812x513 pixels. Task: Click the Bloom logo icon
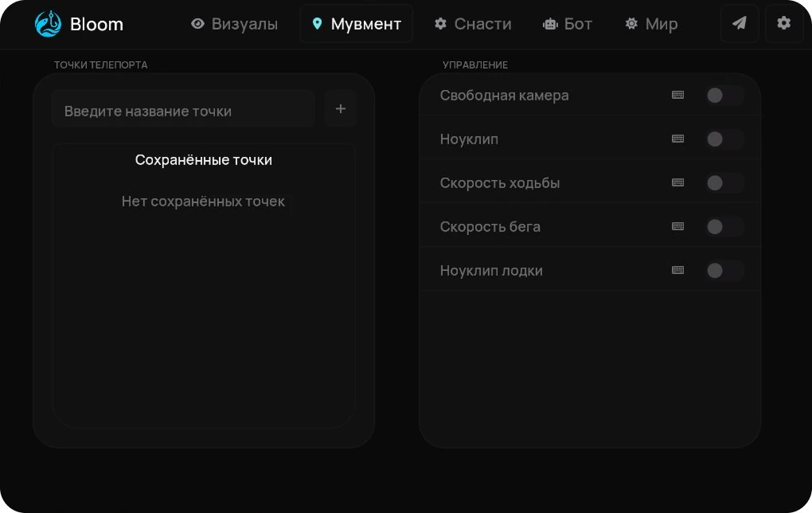[48, 24]
